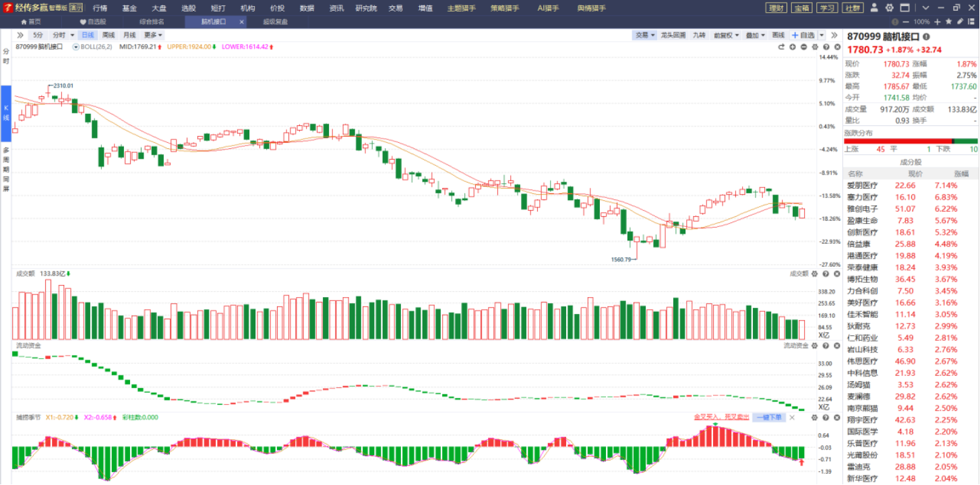Open the user account profile icon
The image size is (980, 485).
[874, 7]
